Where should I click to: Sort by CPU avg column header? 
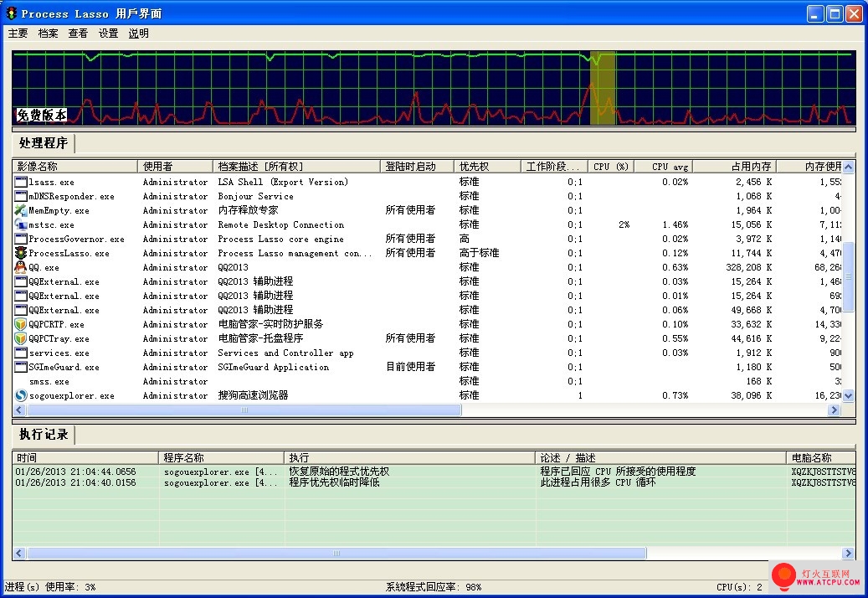tap(663, 166)
